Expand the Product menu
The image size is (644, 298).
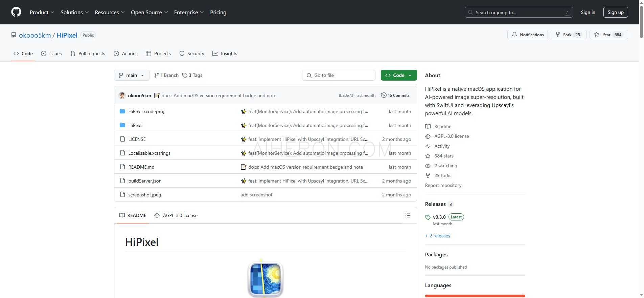42,12
